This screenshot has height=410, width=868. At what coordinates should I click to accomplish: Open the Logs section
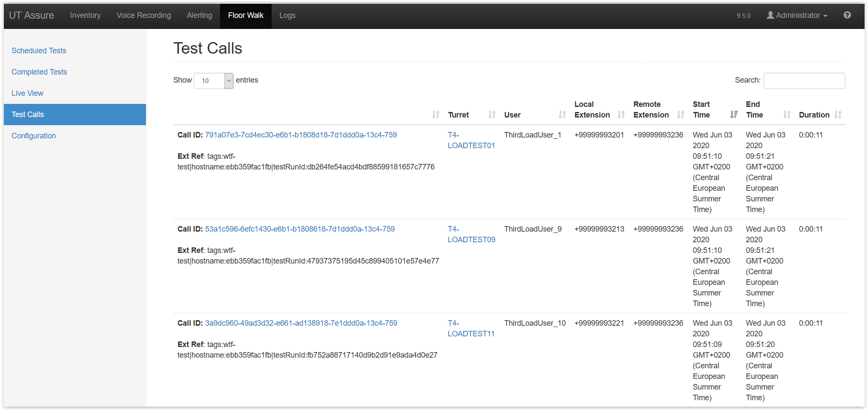click(x=287, y=15)
